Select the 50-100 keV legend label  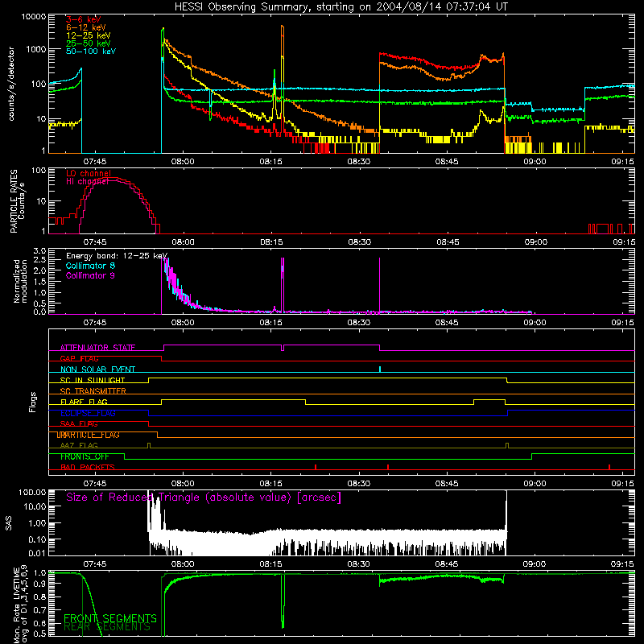pyautogui.click(x=91, y=52)
